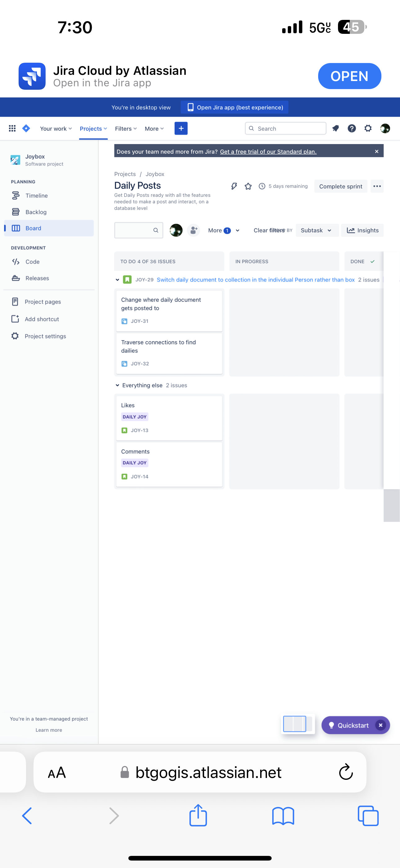
Task: Open Releases in sidebar
Action: click(49, 278)
